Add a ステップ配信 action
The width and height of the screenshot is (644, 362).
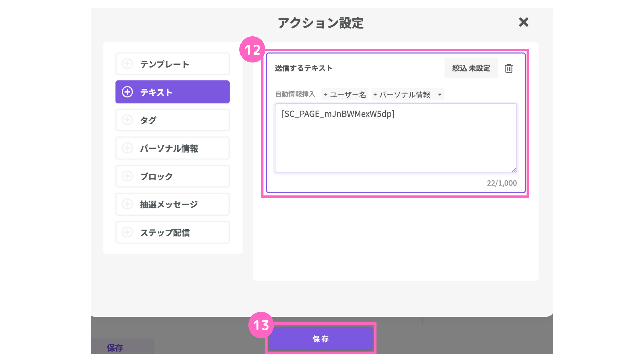coord(172,232)
